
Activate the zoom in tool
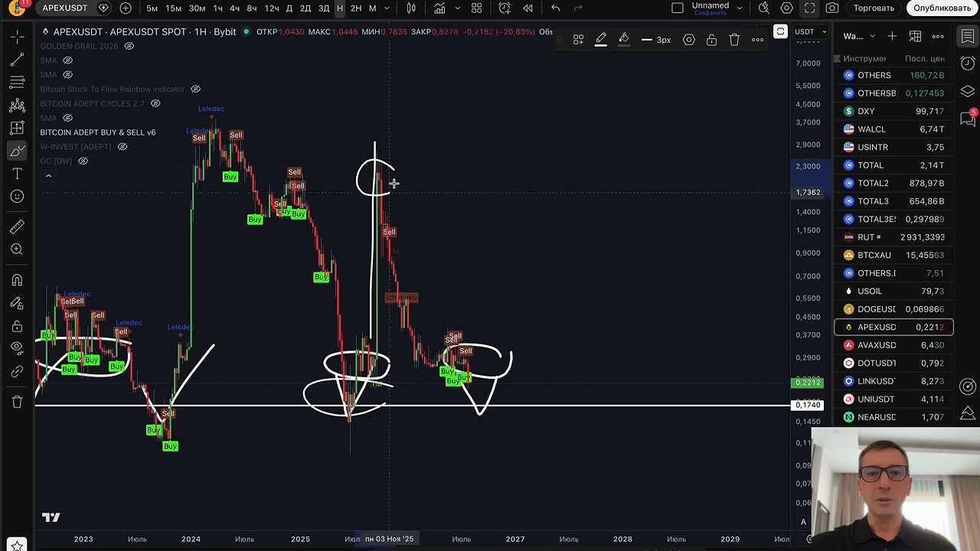click(17, 249)
